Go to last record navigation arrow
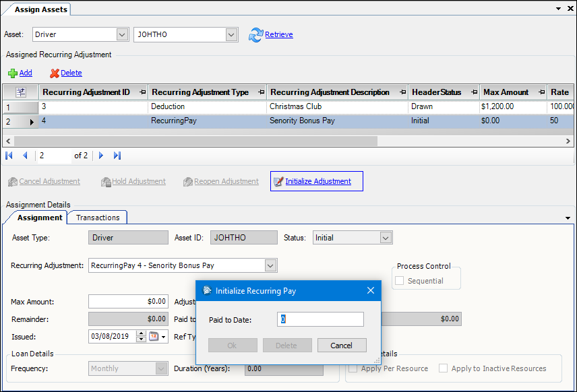The width and height of the screenshot is (577, 392). click(117, 156)
